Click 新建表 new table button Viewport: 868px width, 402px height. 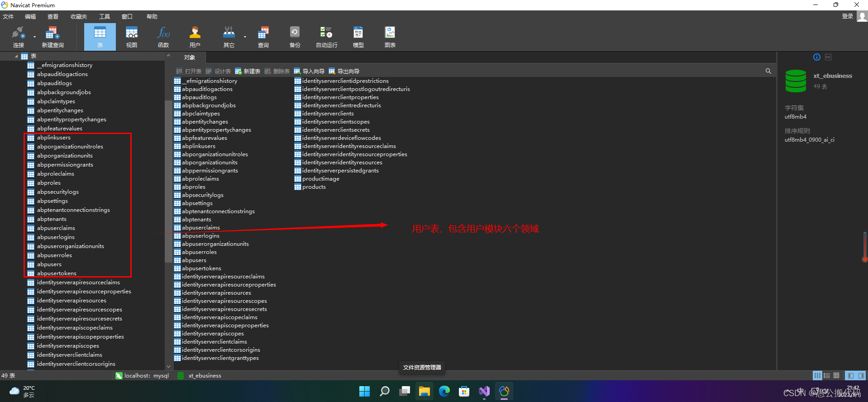[x=248, y=71]
